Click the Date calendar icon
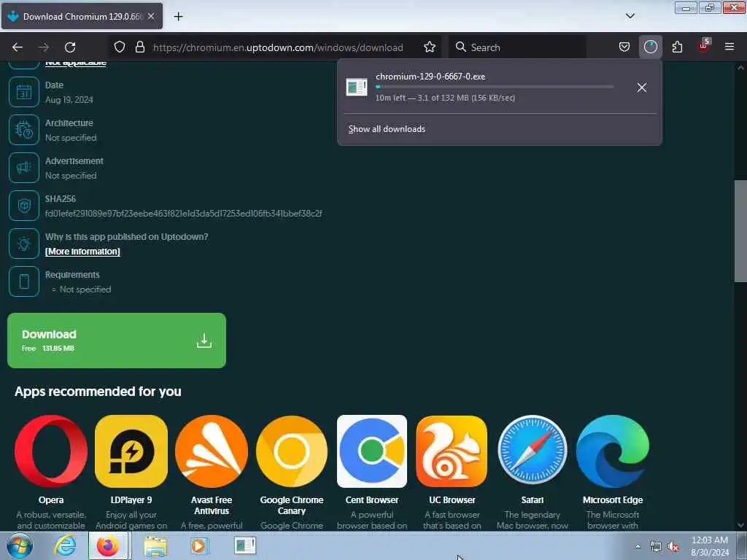Image resolution: width=747 pixels, height=560 pixels. click(x=24, y=92)
